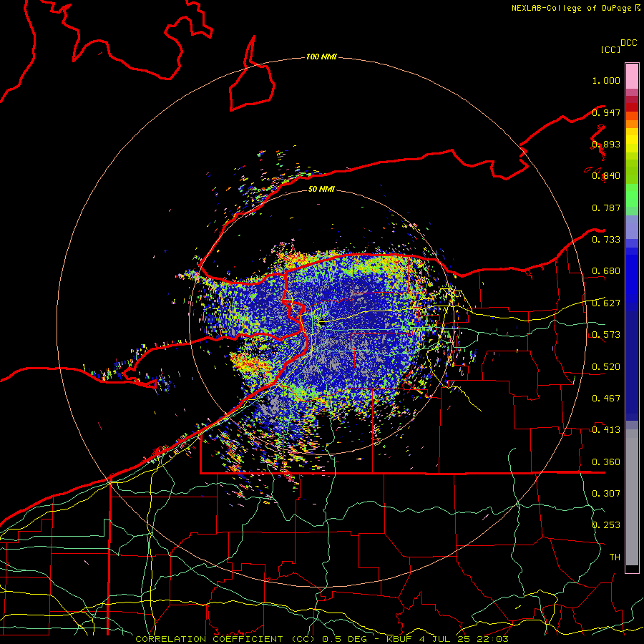
Task: Click the 0.787 scale value
Action: tap(606, 208)
